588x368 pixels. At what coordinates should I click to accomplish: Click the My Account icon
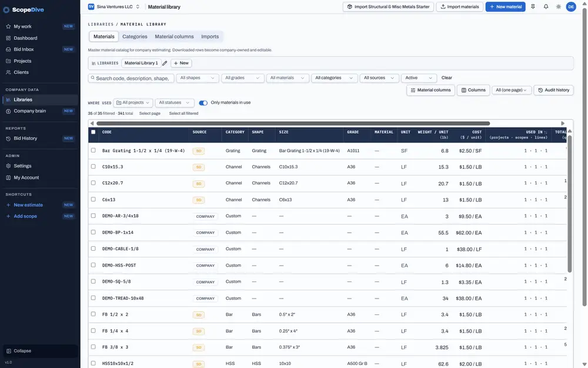8,178
